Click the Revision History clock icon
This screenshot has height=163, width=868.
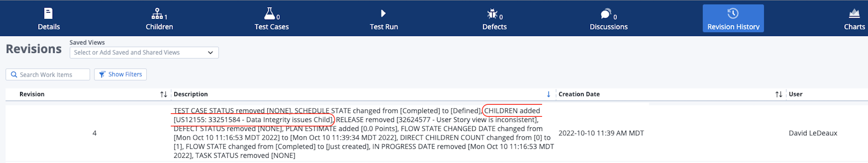click(x=733, y=14)
